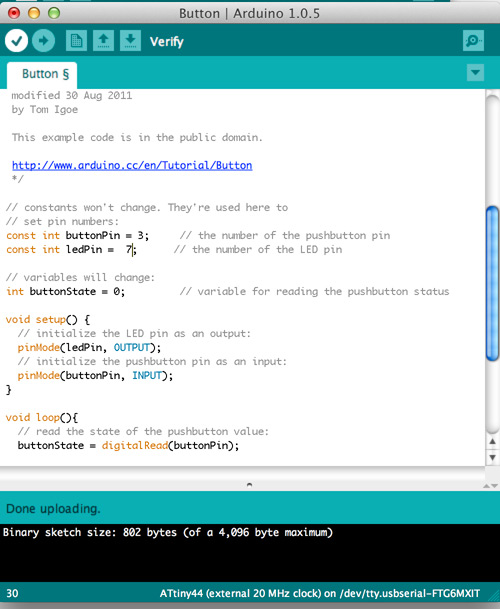Place cursor after ledPin value 7
500x609 pixels.
tap(132, 249)
